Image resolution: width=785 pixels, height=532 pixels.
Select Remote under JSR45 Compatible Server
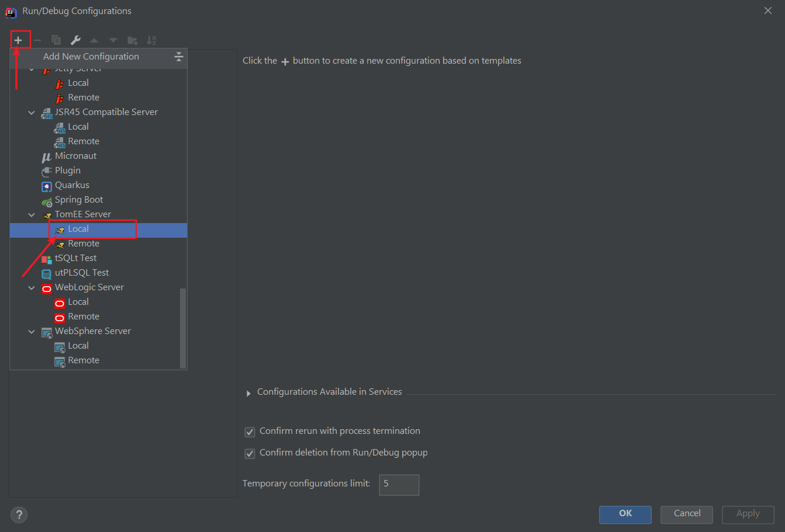tap(98, 141)
